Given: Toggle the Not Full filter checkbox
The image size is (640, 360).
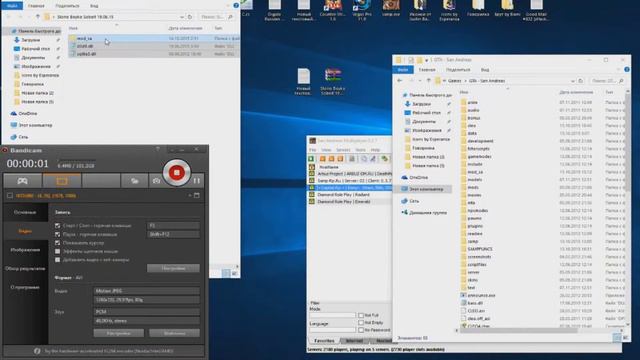Looking at the screenshot, I should point(361,316).
